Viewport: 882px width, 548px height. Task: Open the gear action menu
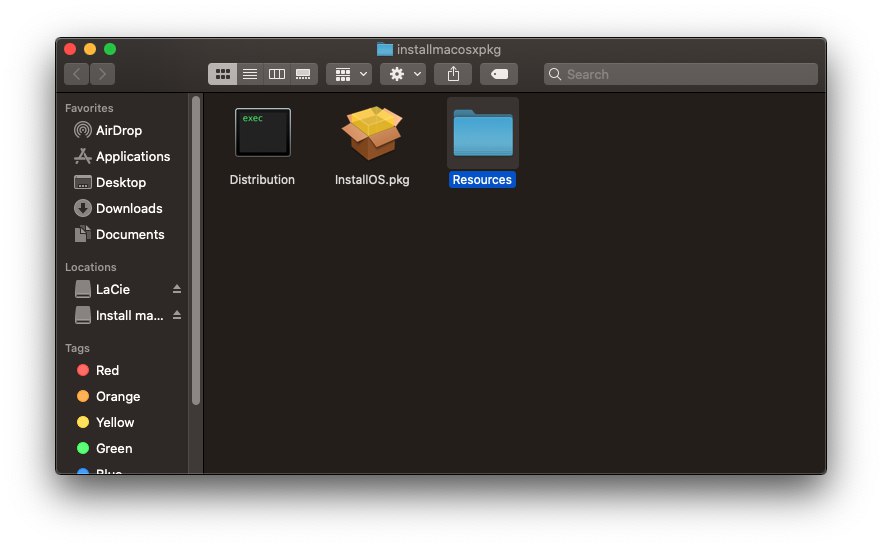tap(403, 74)
